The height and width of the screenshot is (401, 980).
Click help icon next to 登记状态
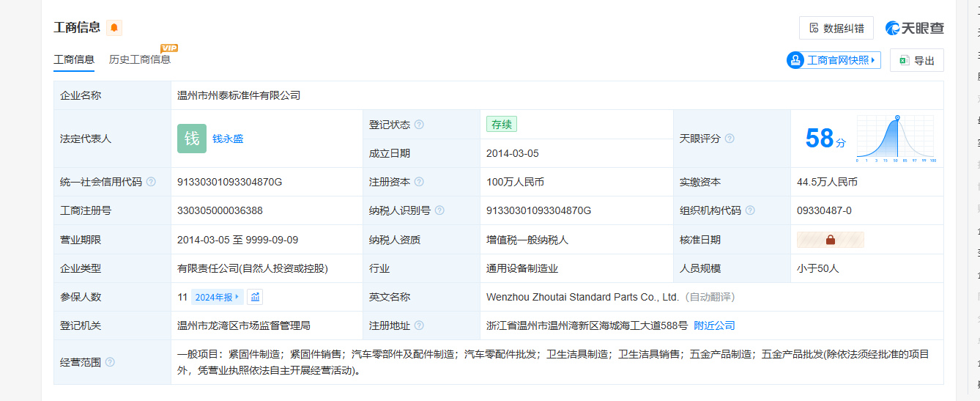[x=419, y=125]
